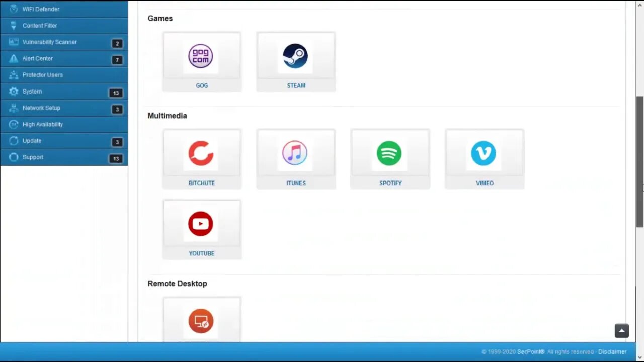The image size is (644, 362).
Task: Select the YouTube app icon
Action: 201,224
